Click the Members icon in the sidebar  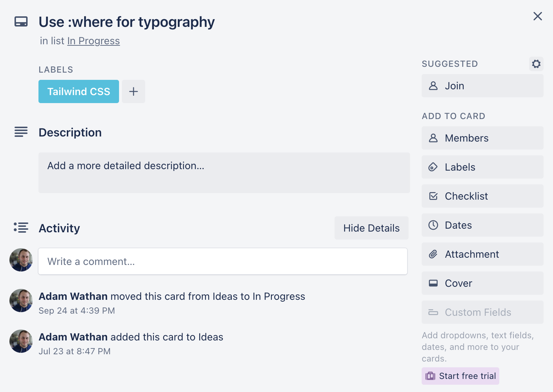[433, 138]
